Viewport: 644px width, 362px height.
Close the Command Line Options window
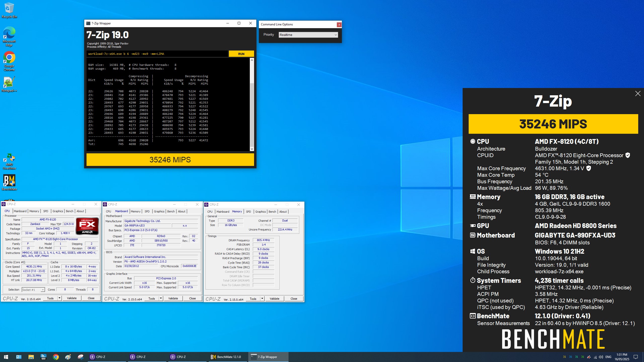pyautogui.click(x=339, y=25)
